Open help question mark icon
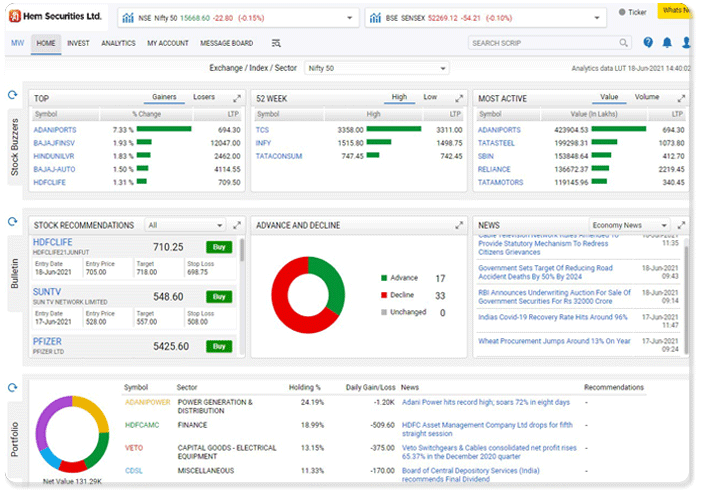 (x=648, y=42)
